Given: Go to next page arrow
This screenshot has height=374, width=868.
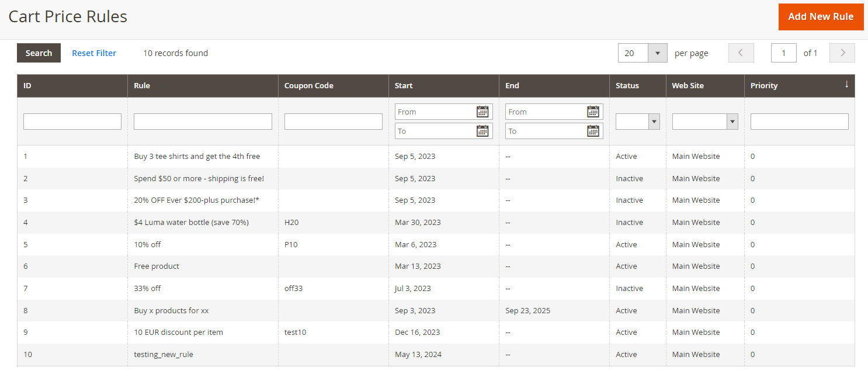Looking at the screenshot, I should [842, 53].
